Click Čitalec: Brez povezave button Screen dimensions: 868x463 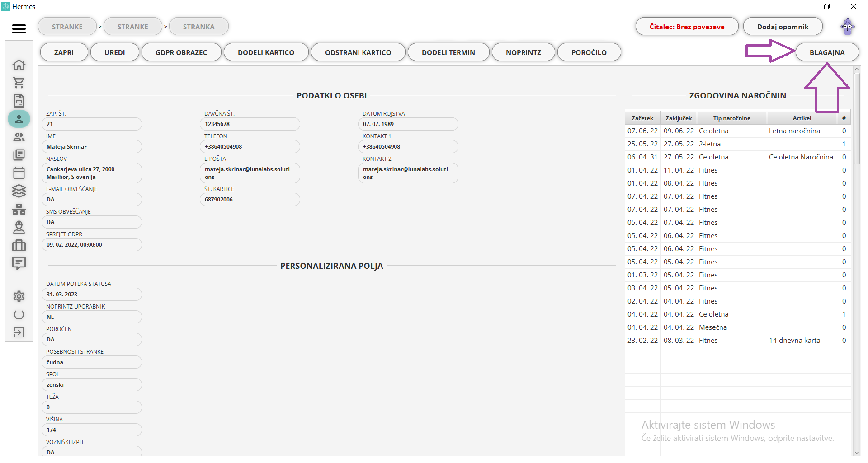(x=687, y=27)
